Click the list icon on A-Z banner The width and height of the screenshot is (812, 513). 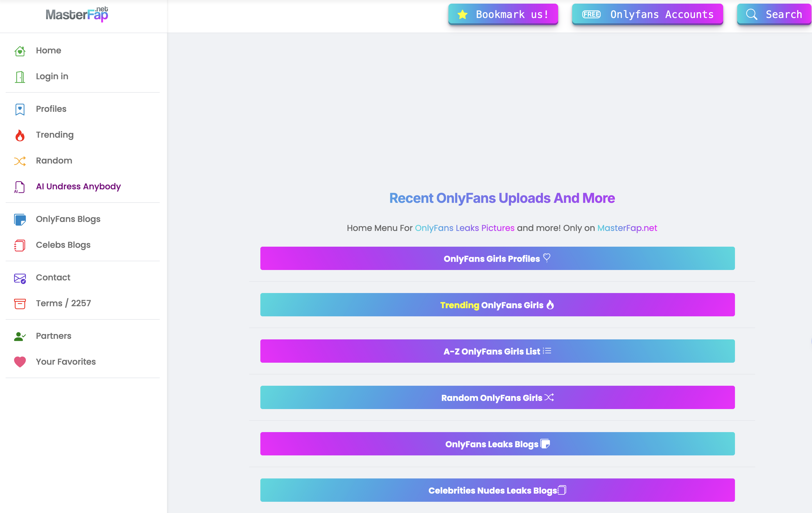547,351
